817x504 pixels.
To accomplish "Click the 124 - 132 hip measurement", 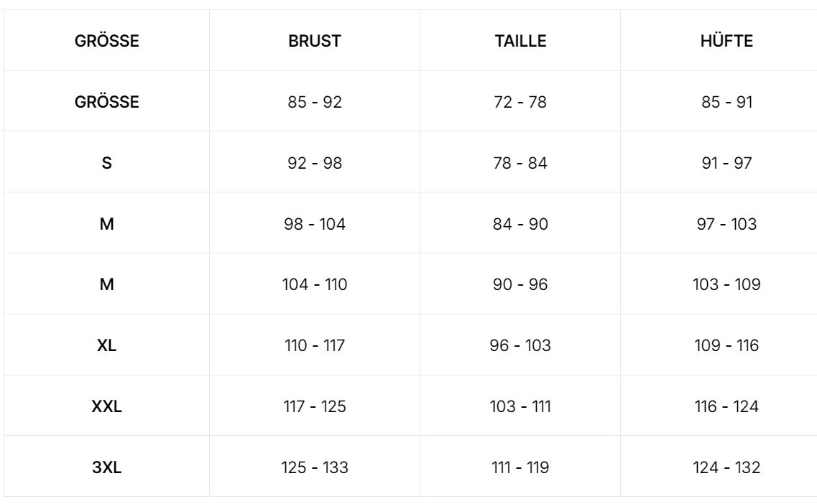I will tap(726, 468).
